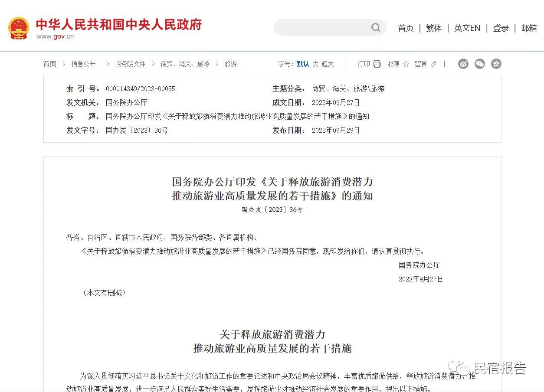Screen dimensions: 544x392
Task: Click the 索引号 field label
Action: (83, 89)
